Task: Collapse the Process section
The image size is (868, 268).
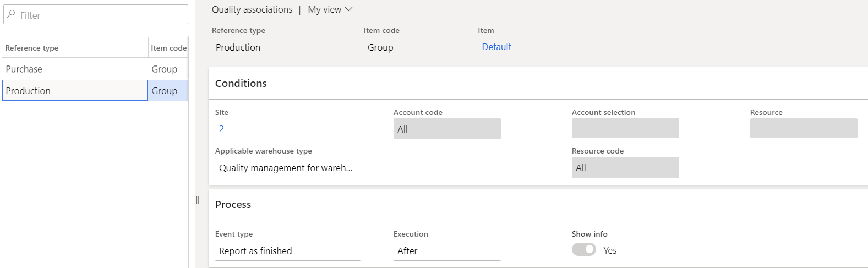Action: (233, 205)
